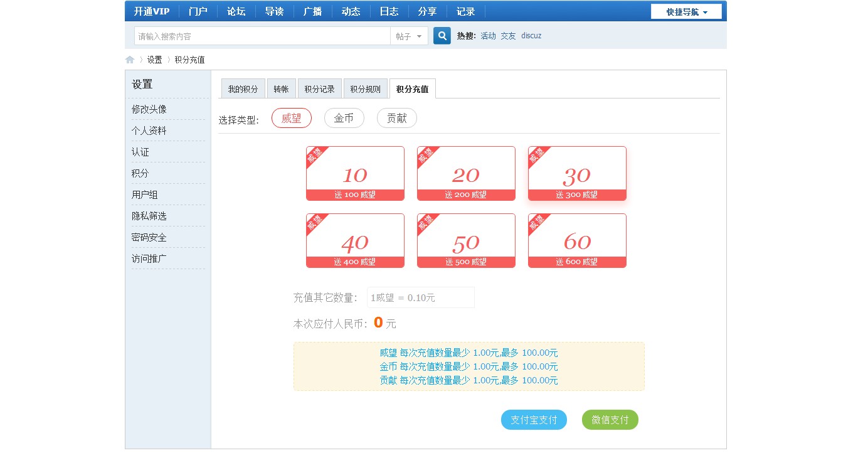Select 金币 as the recharge type
The image size is (868, 458).
344,119
